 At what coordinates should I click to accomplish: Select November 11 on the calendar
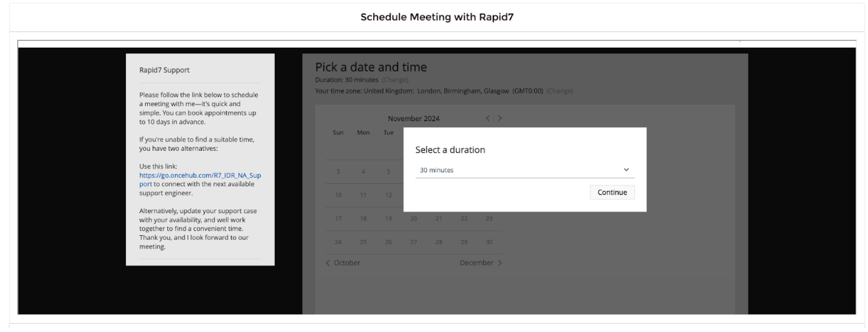click(x=364, y=195)
